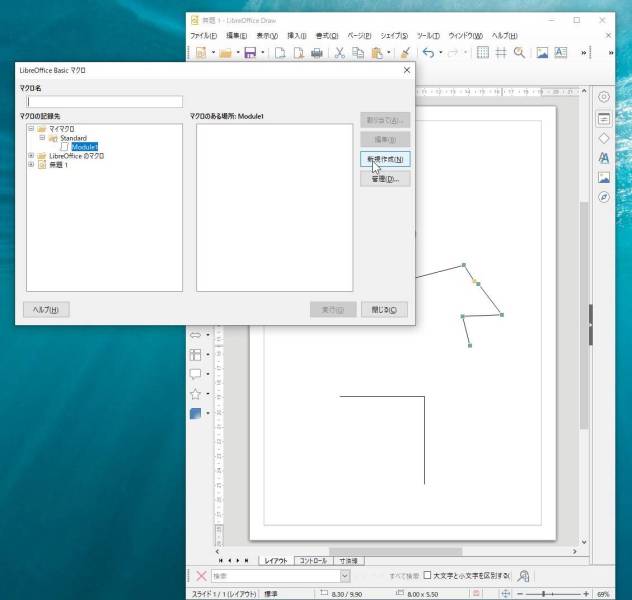Image resolution: width=632 pixels, height=600 pixels.
Task: Click the 閉じる(C) button
Action: 384,309
